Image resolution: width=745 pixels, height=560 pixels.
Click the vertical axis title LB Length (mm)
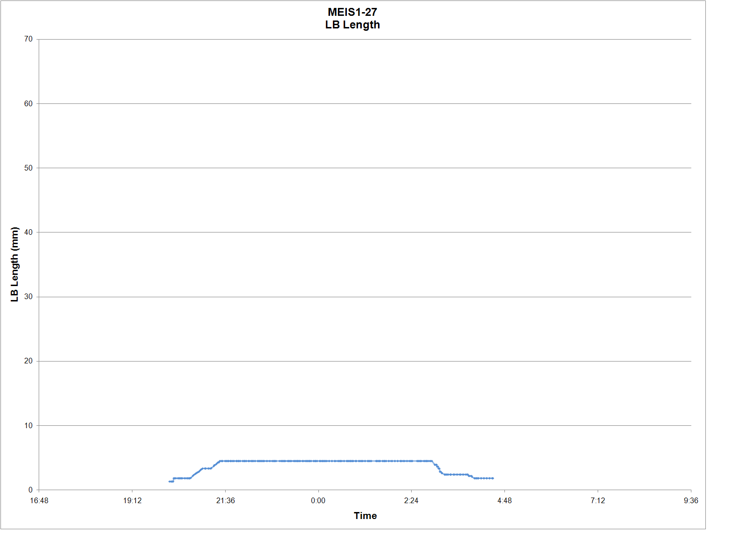coord(15,264)
